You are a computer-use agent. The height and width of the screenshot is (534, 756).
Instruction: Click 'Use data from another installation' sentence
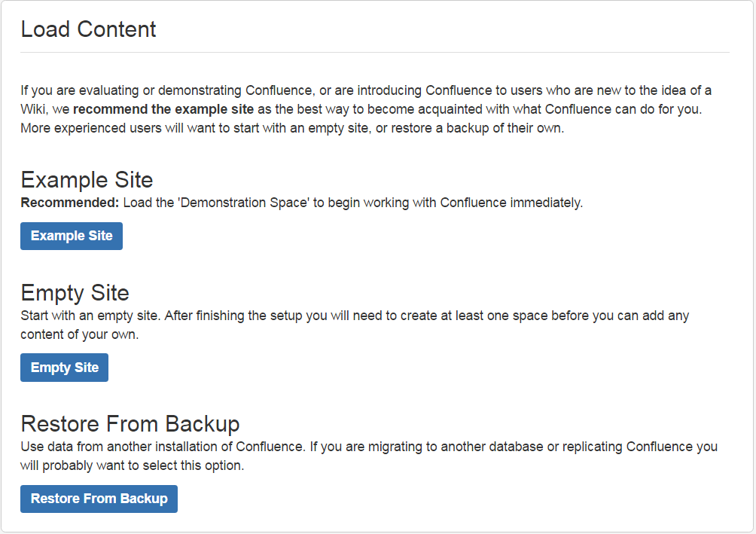[162, 447]
